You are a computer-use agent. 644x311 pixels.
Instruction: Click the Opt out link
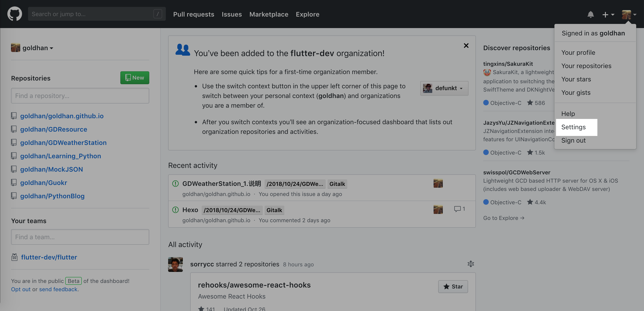(x=21, y=289)
